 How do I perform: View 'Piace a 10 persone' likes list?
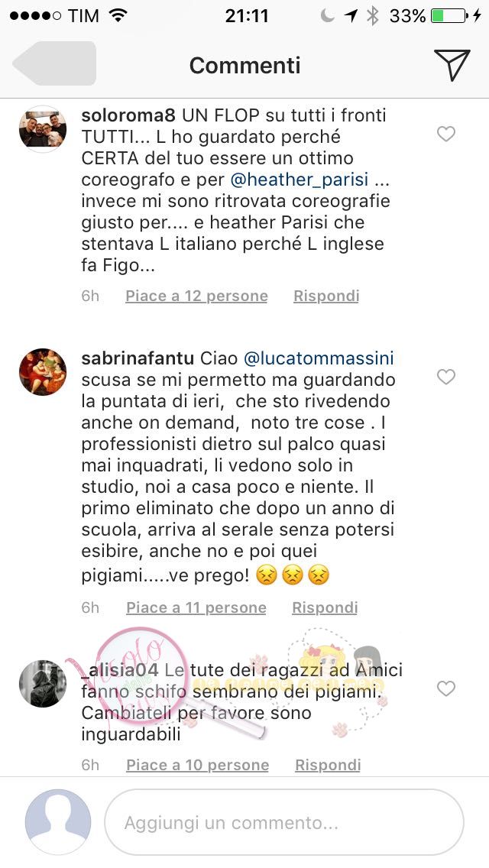[198, 765]
